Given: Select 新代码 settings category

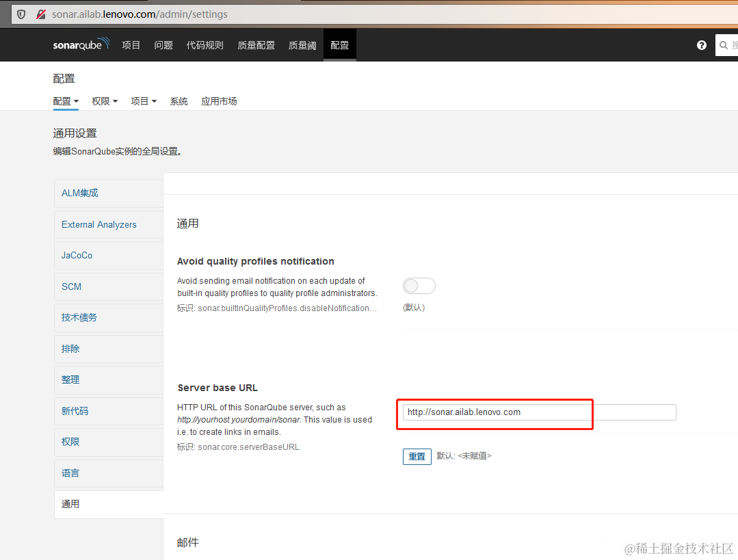Looking at the screenshot, I should click(109, 411).
